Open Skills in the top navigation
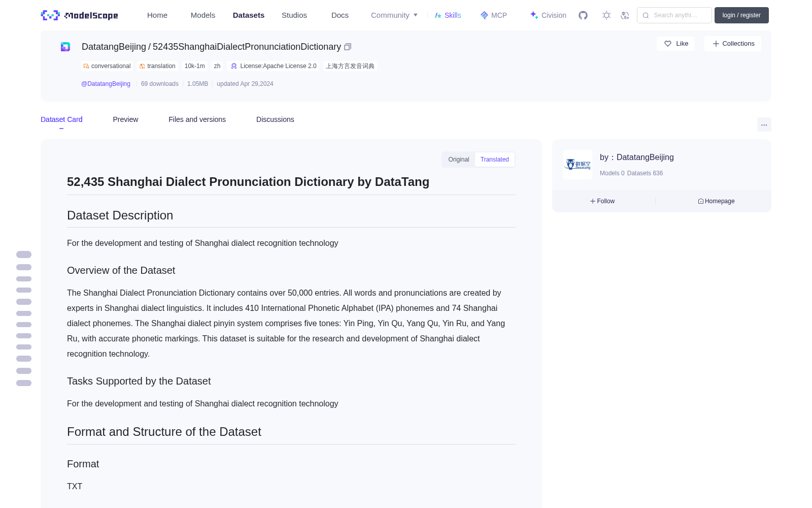Viewport: 812px width, 508px height. pos(448,15)
